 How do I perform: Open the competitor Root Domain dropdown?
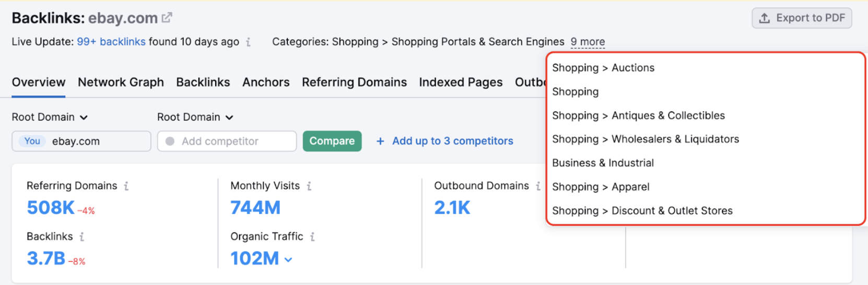pos(195,117)
